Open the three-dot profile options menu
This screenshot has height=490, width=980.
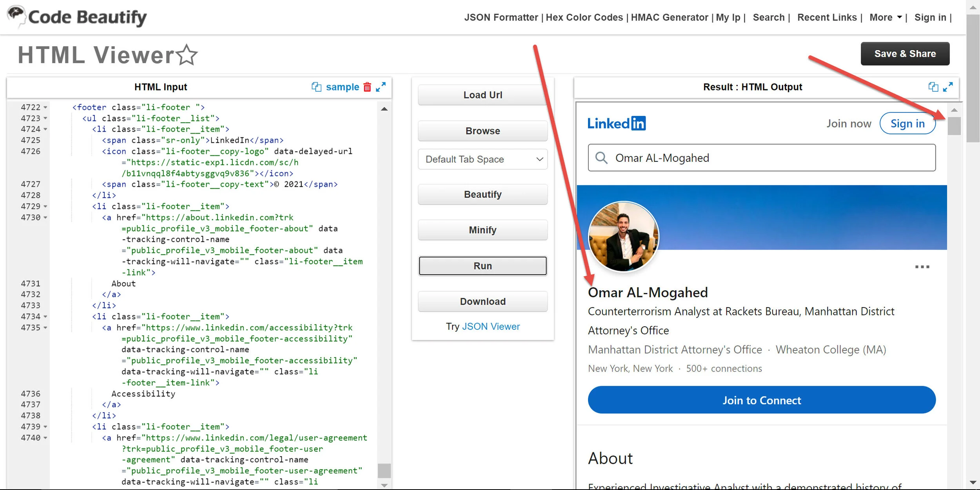[922, 267]
